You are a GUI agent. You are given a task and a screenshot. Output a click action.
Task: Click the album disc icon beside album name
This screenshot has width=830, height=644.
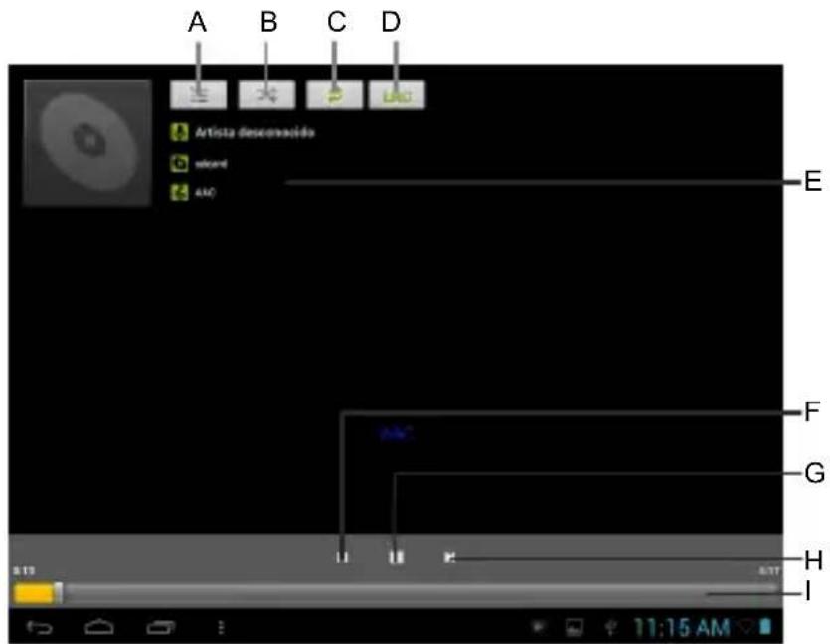179,164
